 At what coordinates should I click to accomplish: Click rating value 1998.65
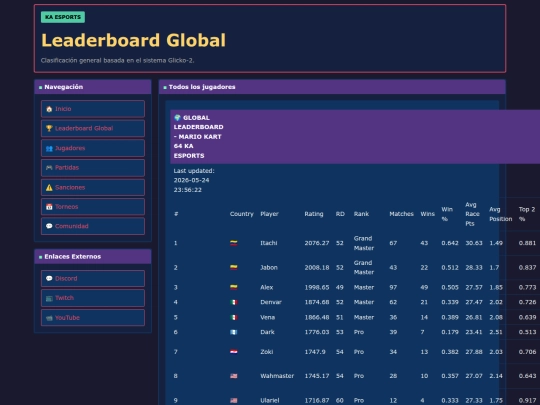click(316, 287)
